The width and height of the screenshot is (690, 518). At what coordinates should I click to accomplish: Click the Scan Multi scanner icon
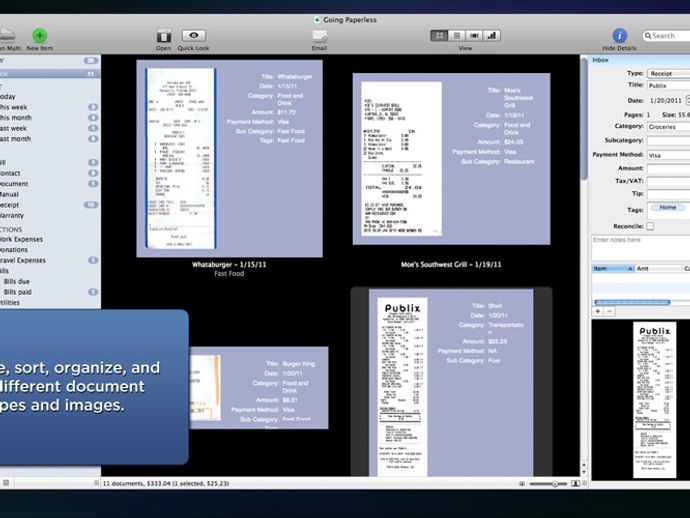(x=7, y=35)
